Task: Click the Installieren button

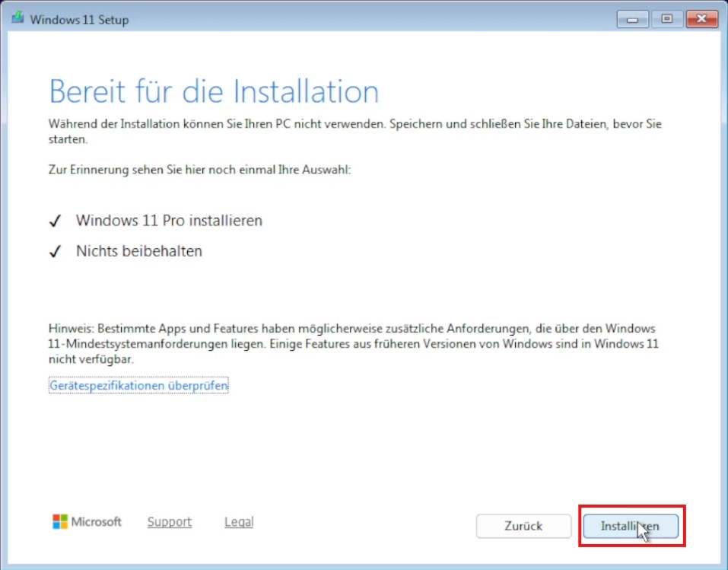Action: [x=631, y=527]
